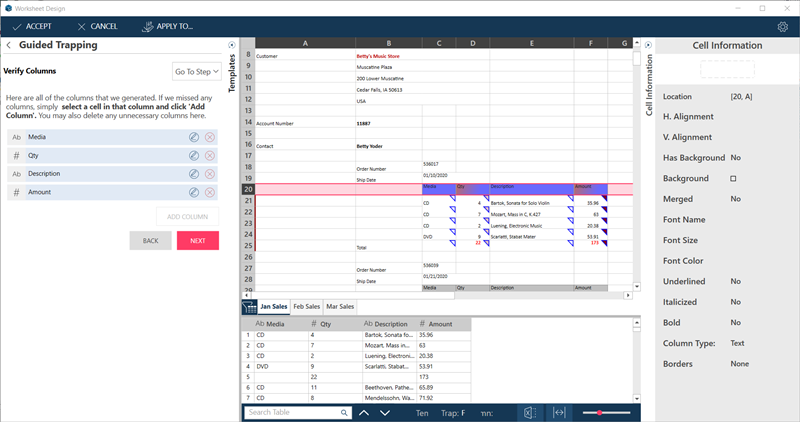
Task: Remove the Amount column using delete icon
Action: pyautogui.click(x=209, y=192)
